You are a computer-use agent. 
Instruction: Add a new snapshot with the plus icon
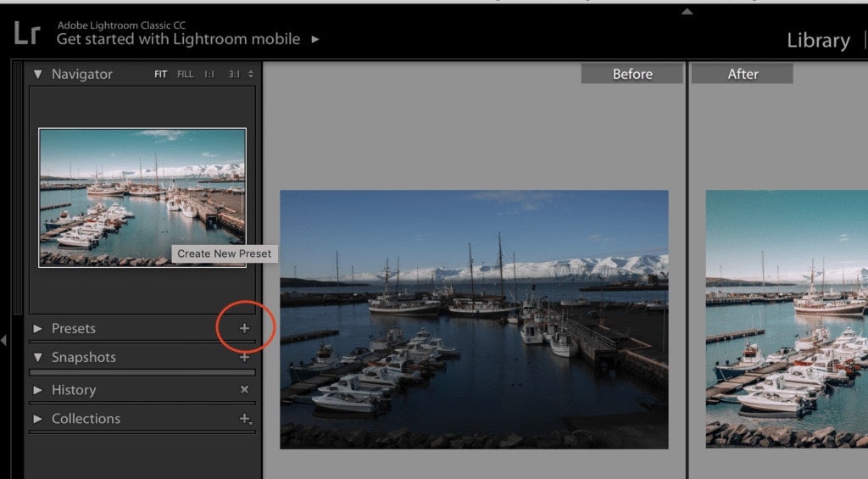pos(245,357)
